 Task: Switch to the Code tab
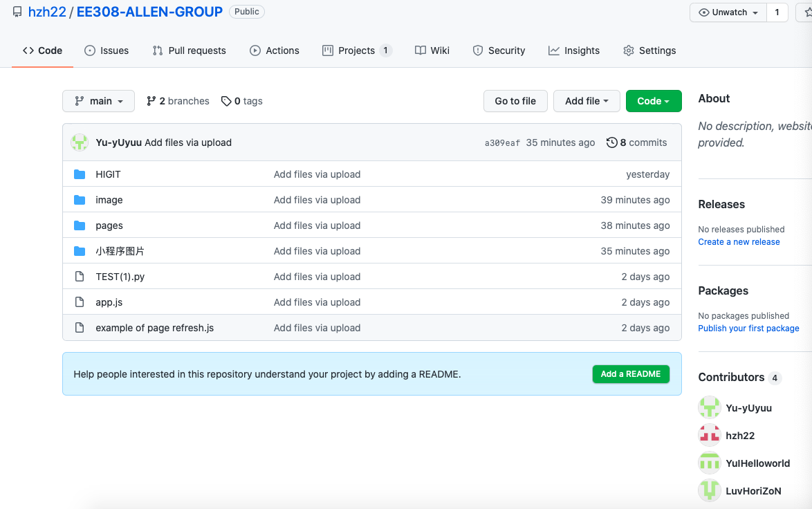(42, 50)
